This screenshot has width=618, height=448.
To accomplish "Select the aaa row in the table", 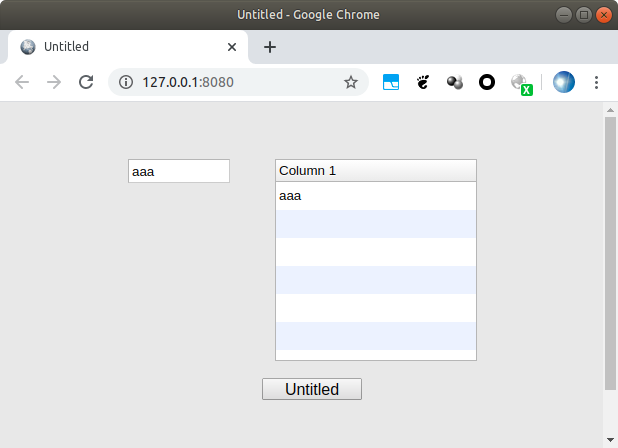I will (x=376, y=196).
